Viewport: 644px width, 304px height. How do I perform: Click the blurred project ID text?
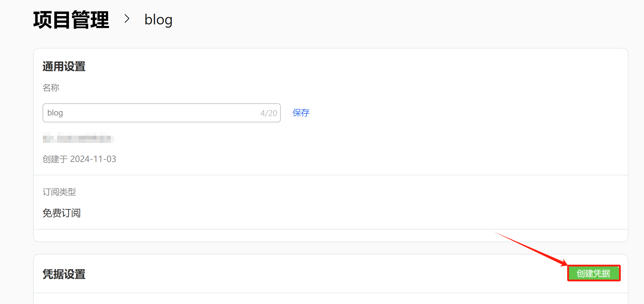point(78,138)
